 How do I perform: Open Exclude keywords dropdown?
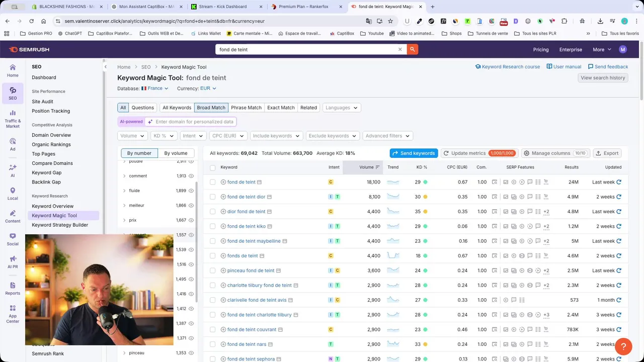click(333, 136)
